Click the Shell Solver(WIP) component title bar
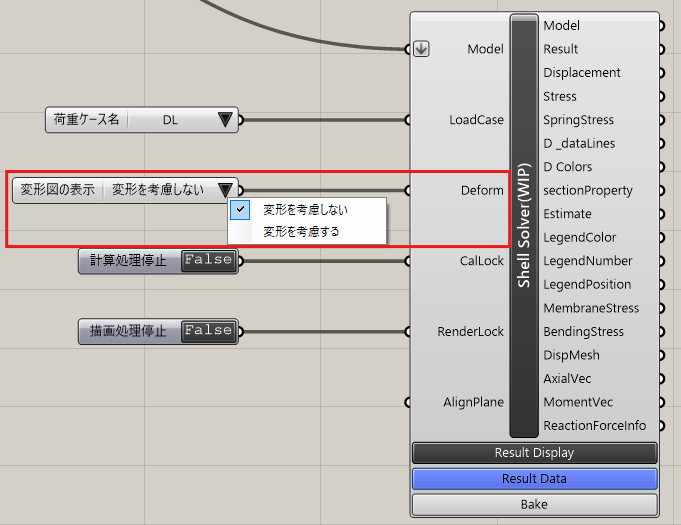The width and height of the screenshot is (681, 525). [x=525, y=225]
